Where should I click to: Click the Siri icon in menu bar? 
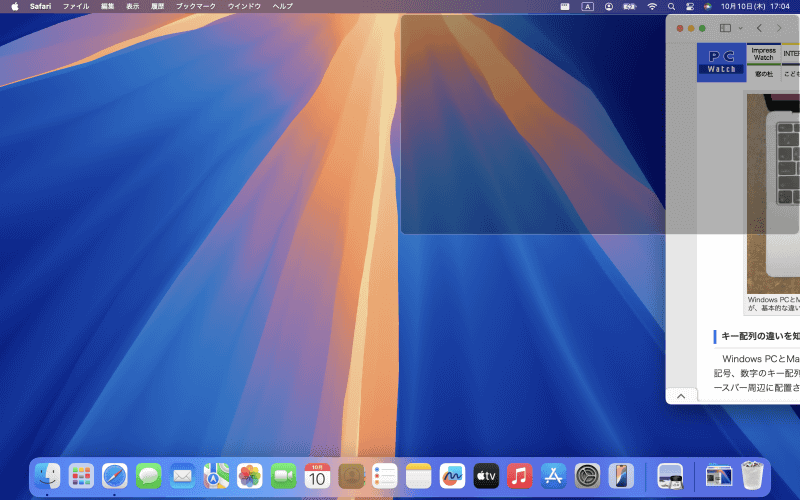(x=708, y=7)
